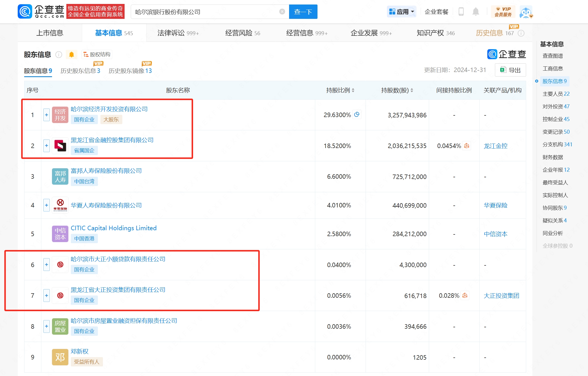Screen dimensions: 588x376
Task: Click the 经济开发 company logo thumbnail
Action: [60, 115]
